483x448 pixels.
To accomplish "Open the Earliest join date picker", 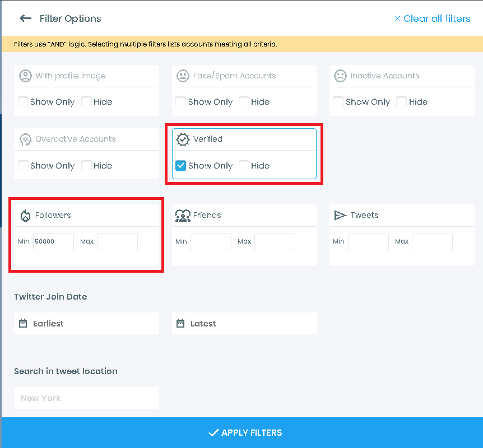I will point(86,323).
